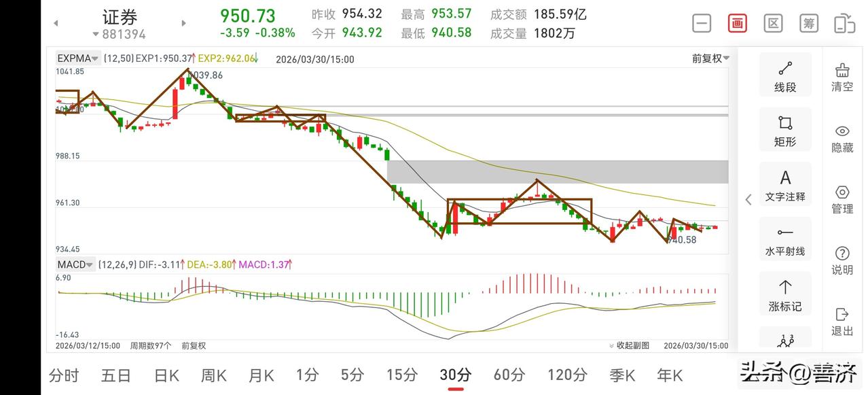Tap the previous close value 954.32
Image resolution: width=868 pixels, height=395 pixels.
[362, 14]
